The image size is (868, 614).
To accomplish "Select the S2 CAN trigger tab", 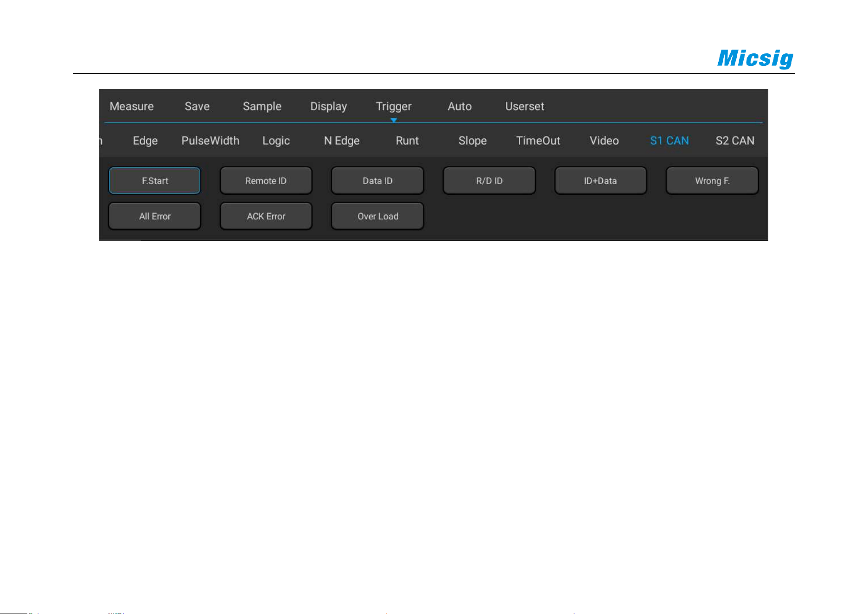I will (x=735, y=141).
